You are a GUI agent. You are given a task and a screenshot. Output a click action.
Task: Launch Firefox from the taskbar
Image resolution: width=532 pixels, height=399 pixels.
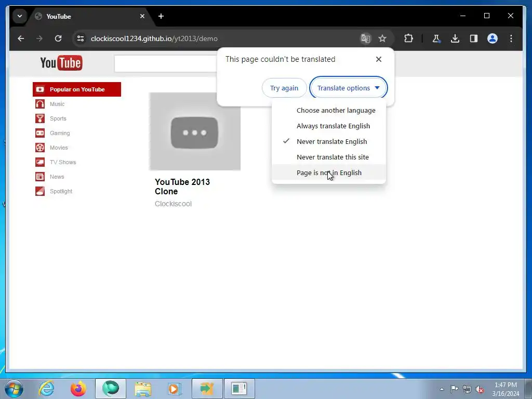(78, 389)
